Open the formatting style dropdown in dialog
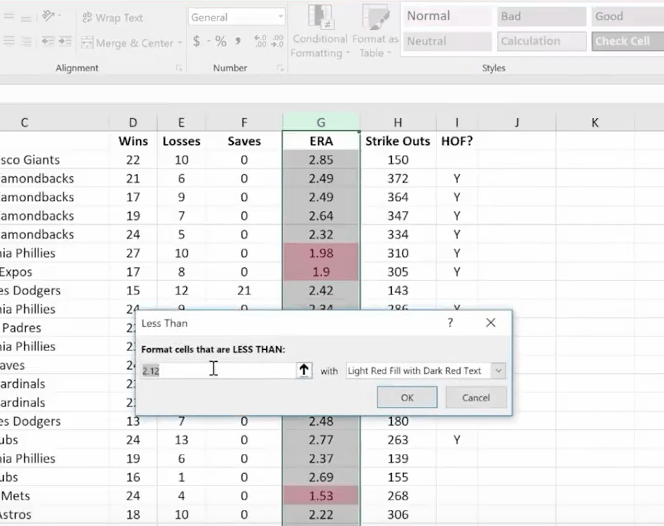The image size is (664, 526). pos(498,370)
